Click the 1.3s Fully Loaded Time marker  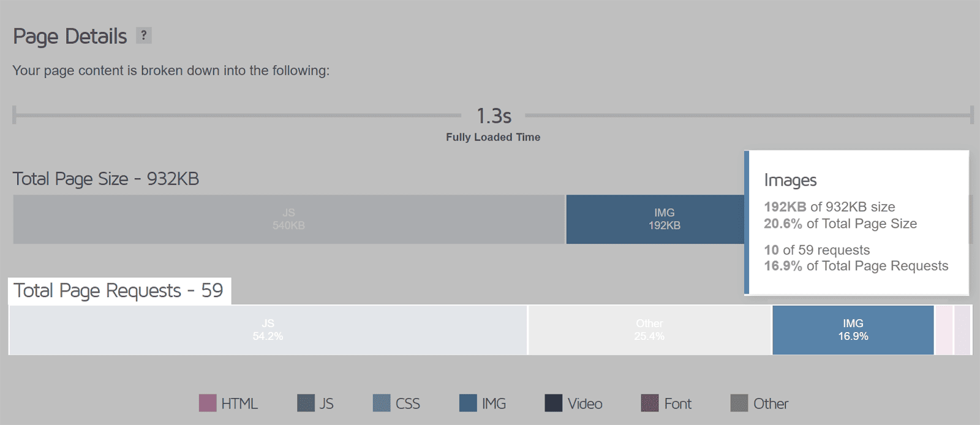pos(493,115)
